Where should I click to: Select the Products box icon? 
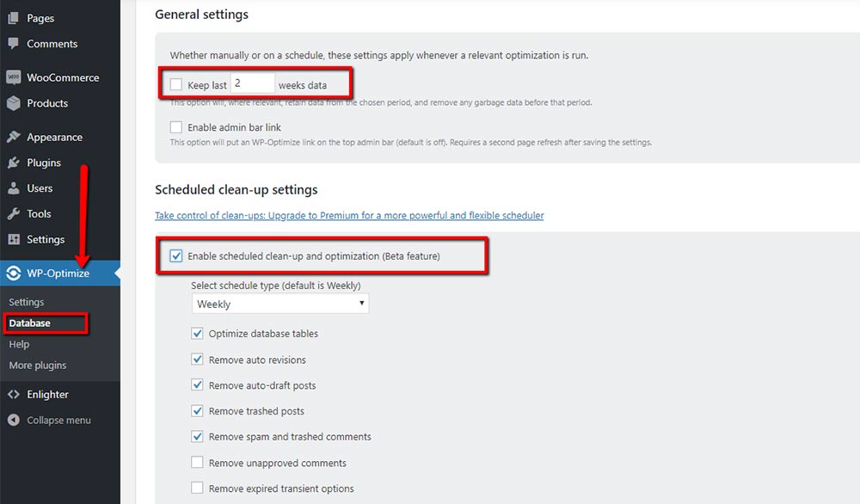pyautogui.click(x=13, y=103)
